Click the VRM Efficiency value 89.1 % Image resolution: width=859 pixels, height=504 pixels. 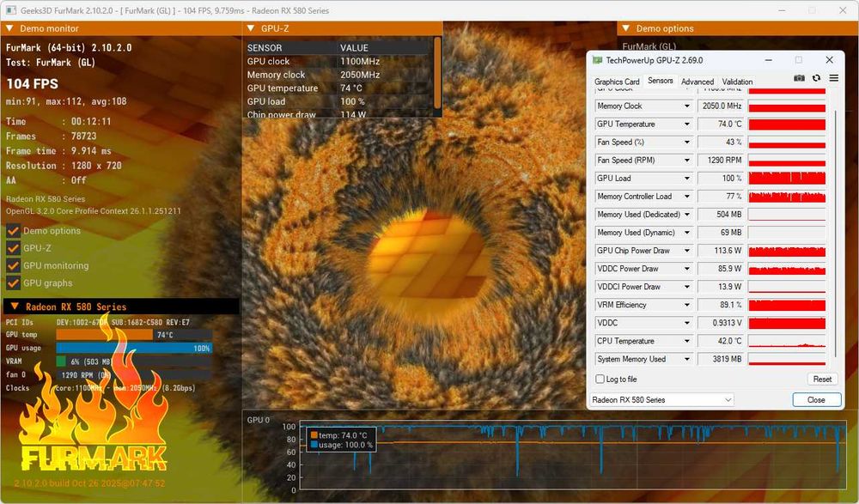point(720,305)
